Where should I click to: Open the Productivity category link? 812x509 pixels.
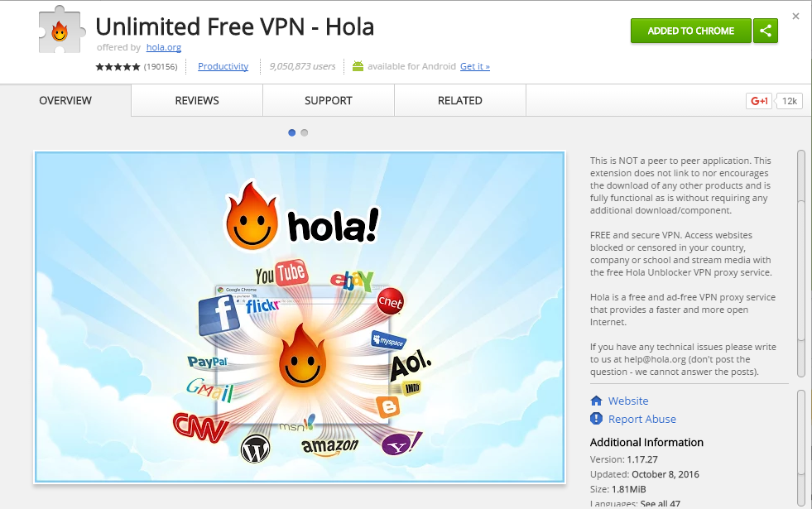point(223,66)
